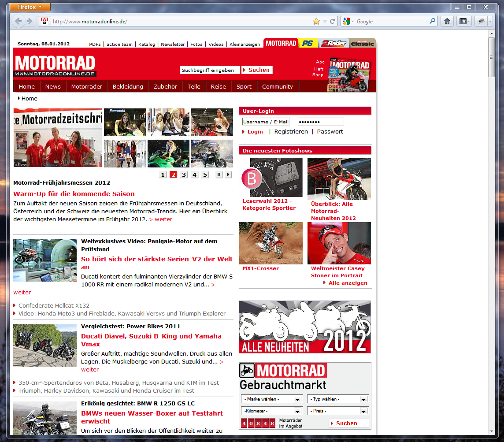Go to the Firefox home page icon
The width and height of the screenshot is (504, 442).
pos(447,21)
